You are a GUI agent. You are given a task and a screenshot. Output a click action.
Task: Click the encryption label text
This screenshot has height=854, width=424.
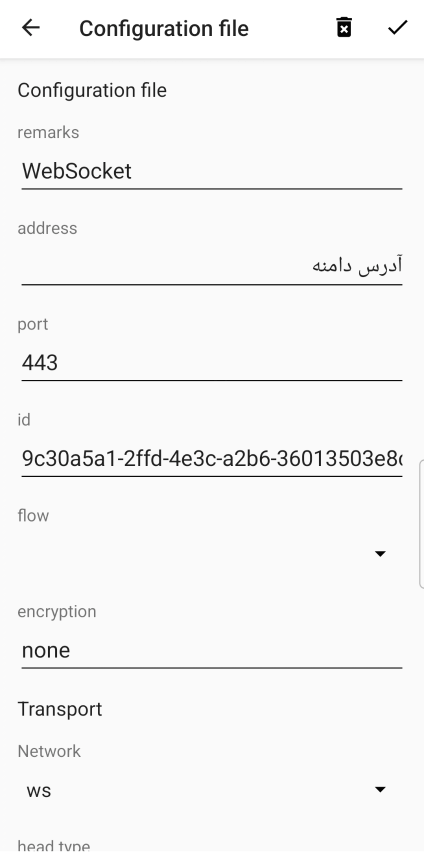pyautogui.click(x=57, y=612)
